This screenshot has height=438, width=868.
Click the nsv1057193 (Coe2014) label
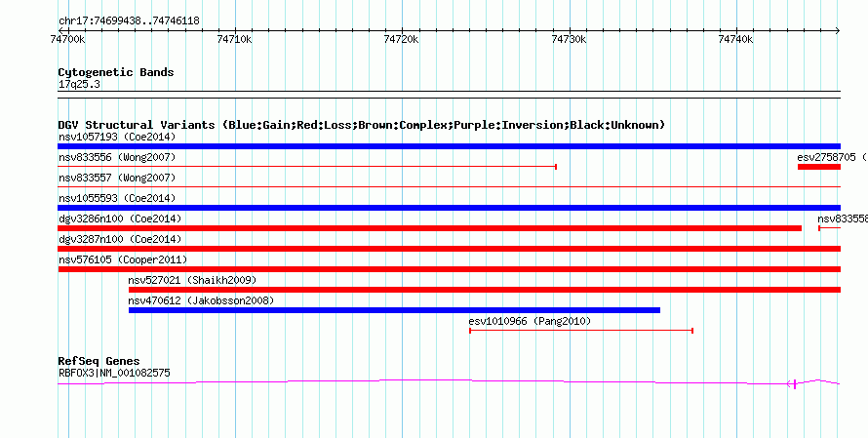coord(117,137)
